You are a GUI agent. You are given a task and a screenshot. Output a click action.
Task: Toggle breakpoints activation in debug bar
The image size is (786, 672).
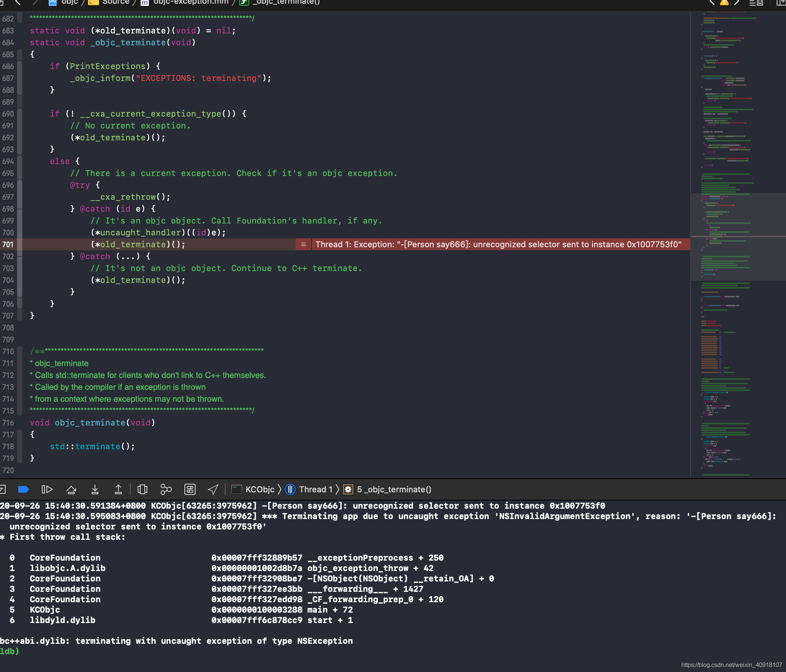[23, 489]
